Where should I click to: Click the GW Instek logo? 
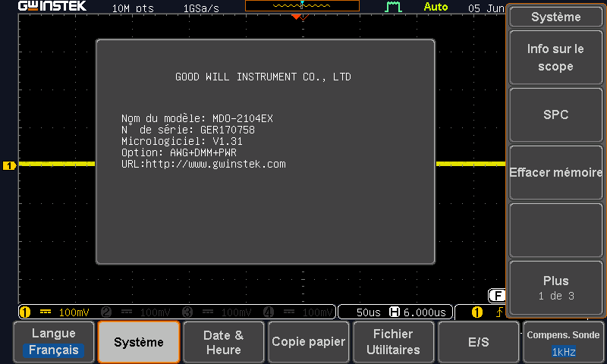pos(52,6)
